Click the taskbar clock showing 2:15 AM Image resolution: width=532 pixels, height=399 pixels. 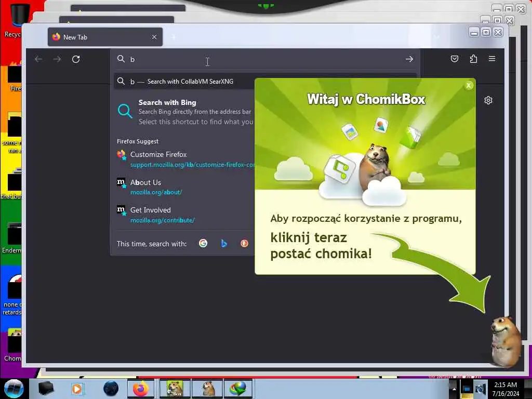(506, 389)
